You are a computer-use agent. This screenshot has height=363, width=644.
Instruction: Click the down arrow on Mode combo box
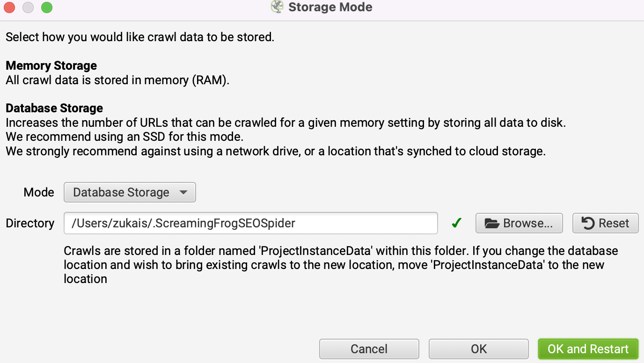click(x=183, y=192)
